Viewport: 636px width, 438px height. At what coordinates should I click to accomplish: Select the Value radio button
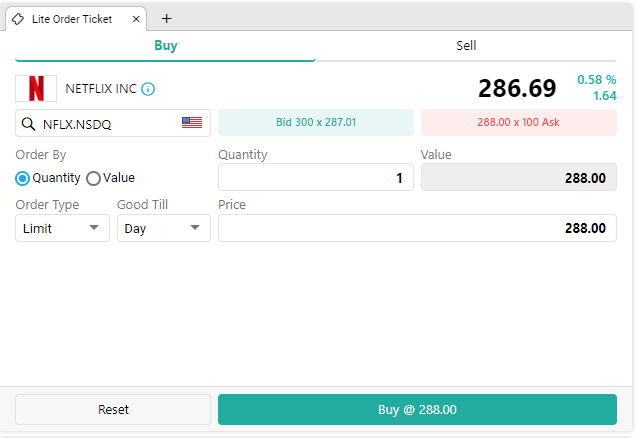(93, 178)
